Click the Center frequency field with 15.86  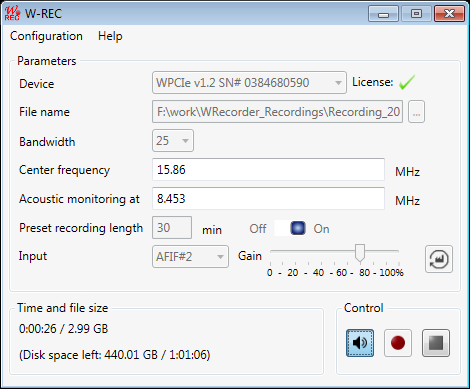pos(268,170)
